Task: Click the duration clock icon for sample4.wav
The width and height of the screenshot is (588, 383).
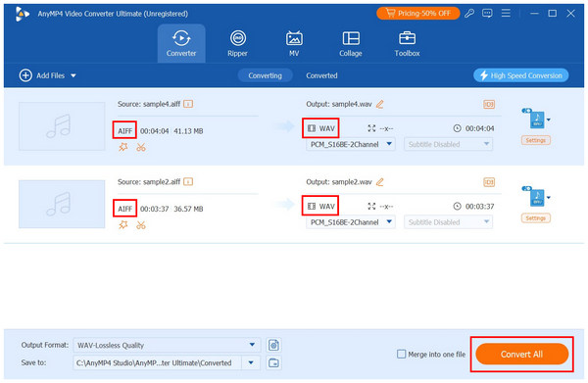Action: 457,128
